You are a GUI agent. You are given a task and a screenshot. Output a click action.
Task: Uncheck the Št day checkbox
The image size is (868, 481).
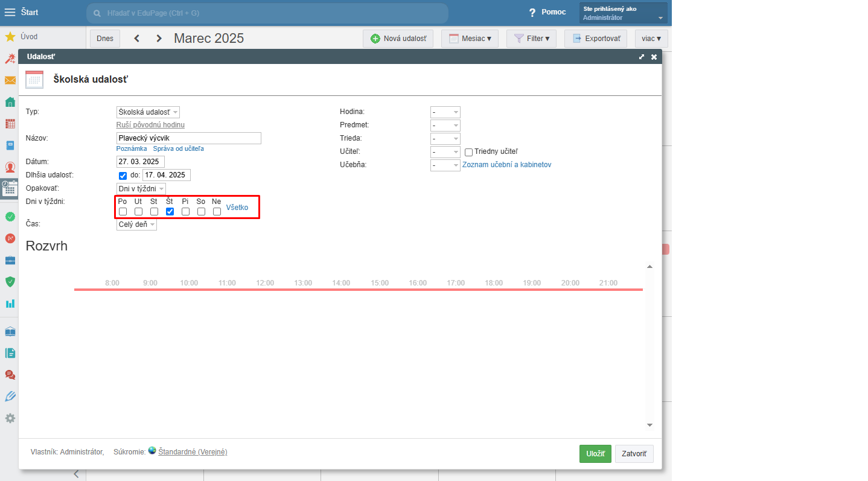pyautogui.click(x=170, y=211)
